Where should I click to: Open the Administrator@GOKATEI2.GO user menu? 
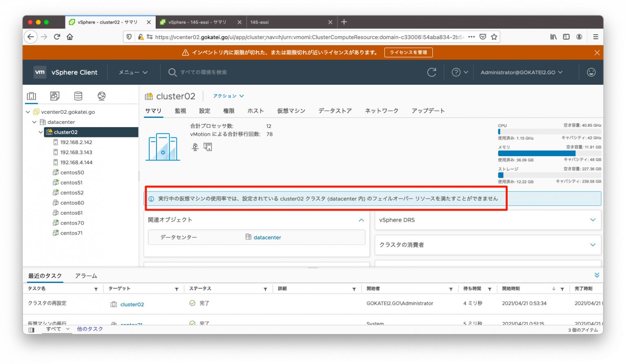pyautogui.click(x=522, y=72)
